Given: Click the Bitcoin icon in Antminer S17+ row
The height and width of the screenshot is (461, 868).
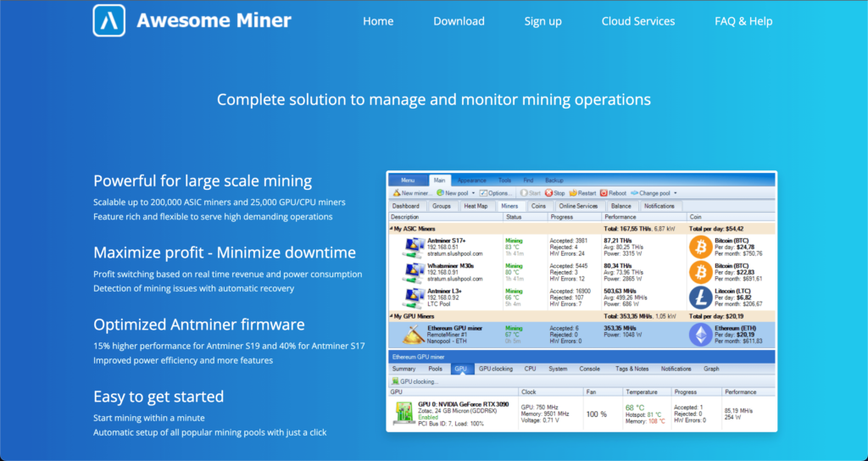Looking at the screenshot, I should pos(700,247).
